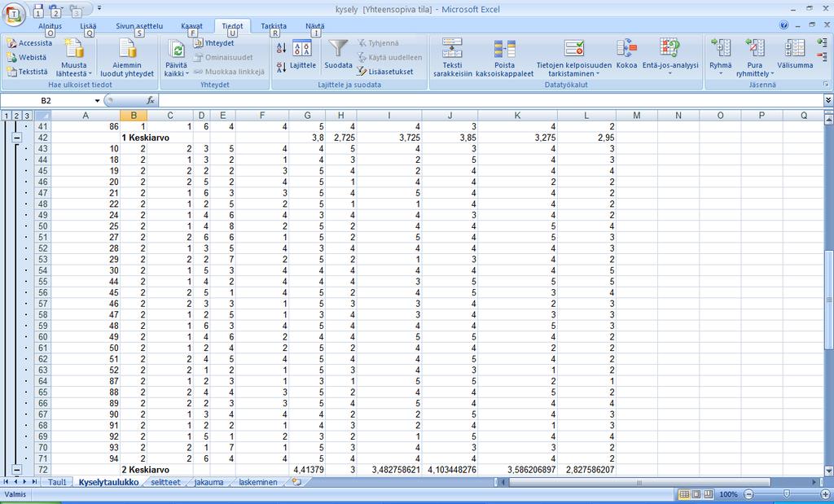Click the zoom in plus button
This screenshot has width=834, height=504.
click(x=826, y=495)
